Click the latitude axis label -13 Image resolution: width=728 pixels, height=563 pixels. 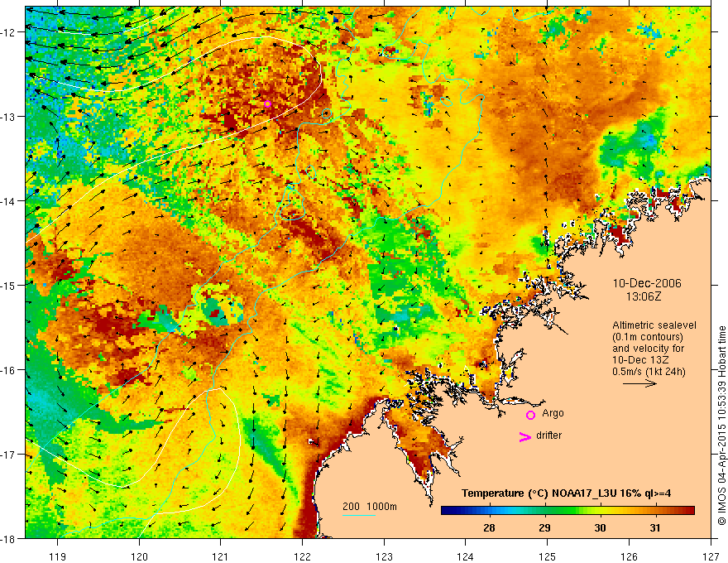9,117
